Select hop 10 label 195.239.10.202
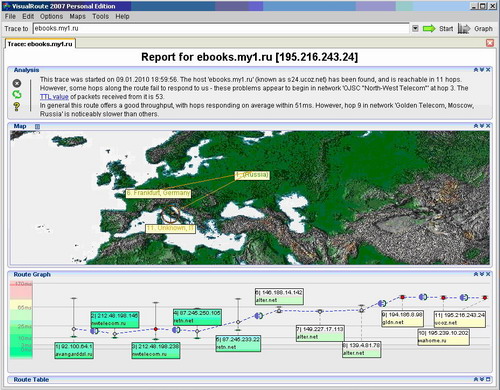 pos(444,337)
